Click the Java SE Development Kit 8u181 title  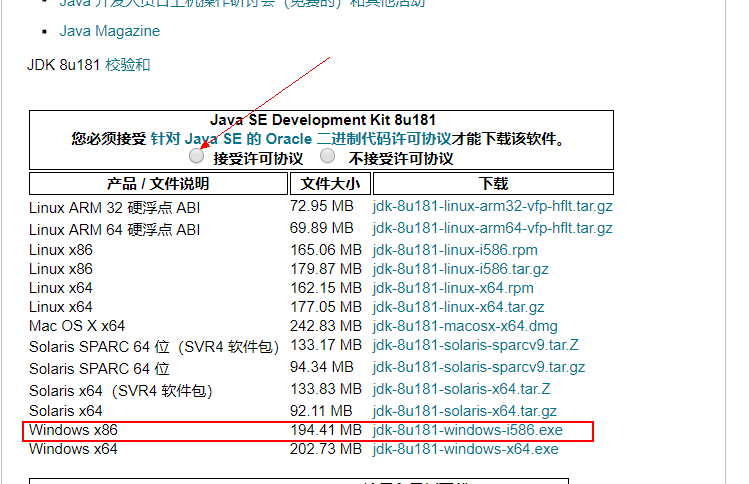[323, 120]
